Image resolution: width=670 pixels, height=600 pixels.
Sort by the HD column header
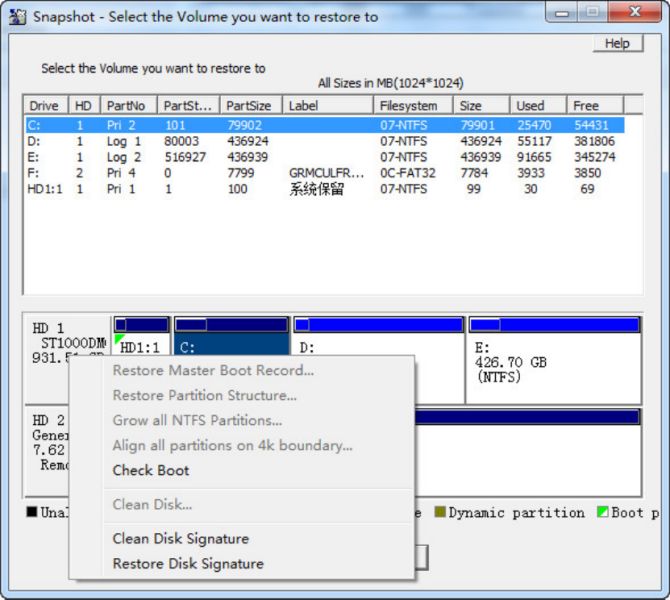84,105
